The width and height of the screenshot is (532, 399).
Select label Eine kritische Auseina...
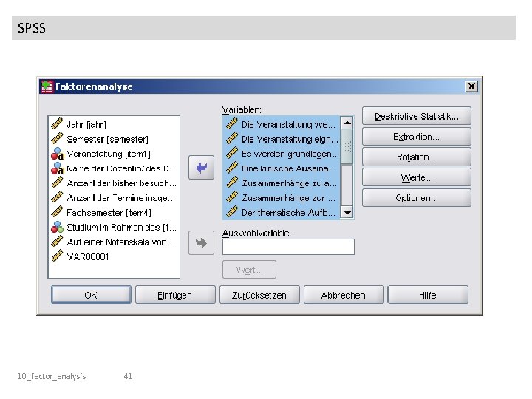point(288,168)
